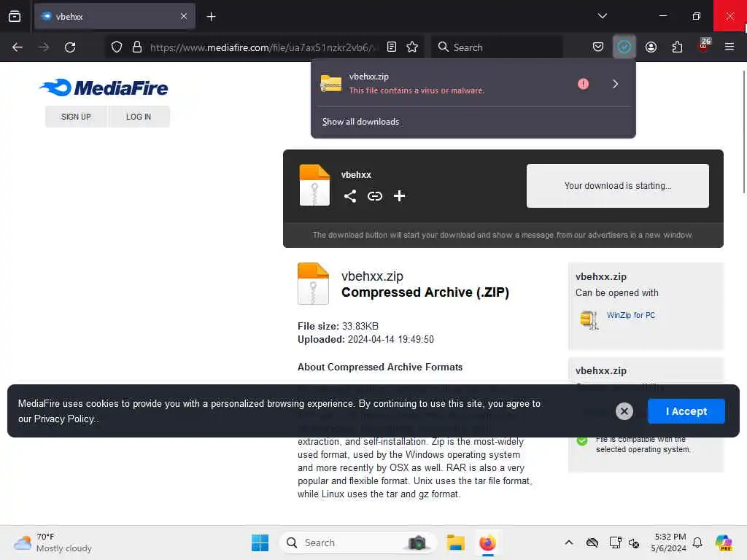Select the 'vbehxx.zip' file name heading
The height and width of the screenshot is (560, 747).
[372, 276]
